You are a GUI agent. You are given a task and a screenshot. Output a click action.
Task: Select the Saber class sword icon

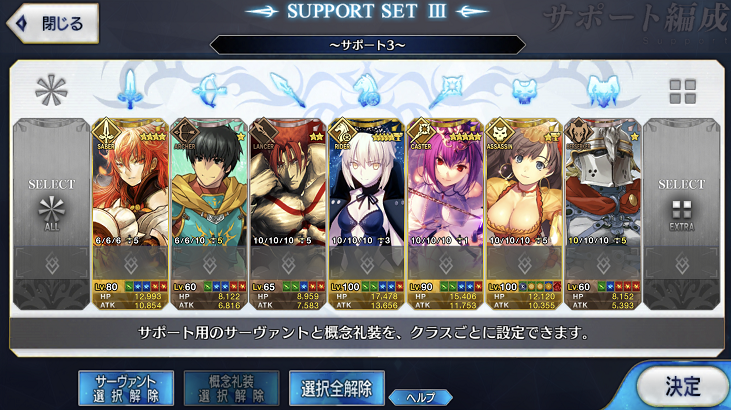pyautogui.click(x=131, y=89)
